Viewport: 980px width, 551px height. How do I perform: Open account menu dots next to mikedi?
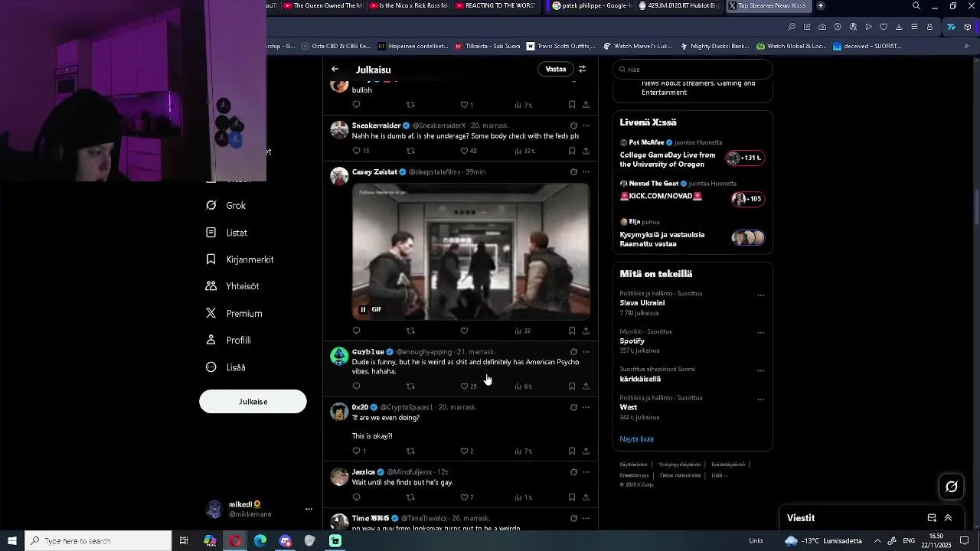(x=309, y=509)
